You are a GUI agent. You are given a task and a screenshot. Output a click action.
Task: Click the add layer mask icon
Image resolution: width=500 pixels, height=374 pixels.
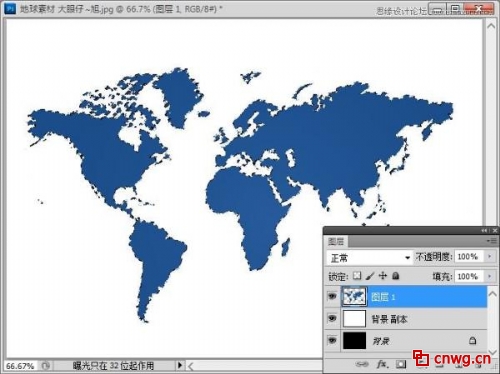(x=401, y=364)
